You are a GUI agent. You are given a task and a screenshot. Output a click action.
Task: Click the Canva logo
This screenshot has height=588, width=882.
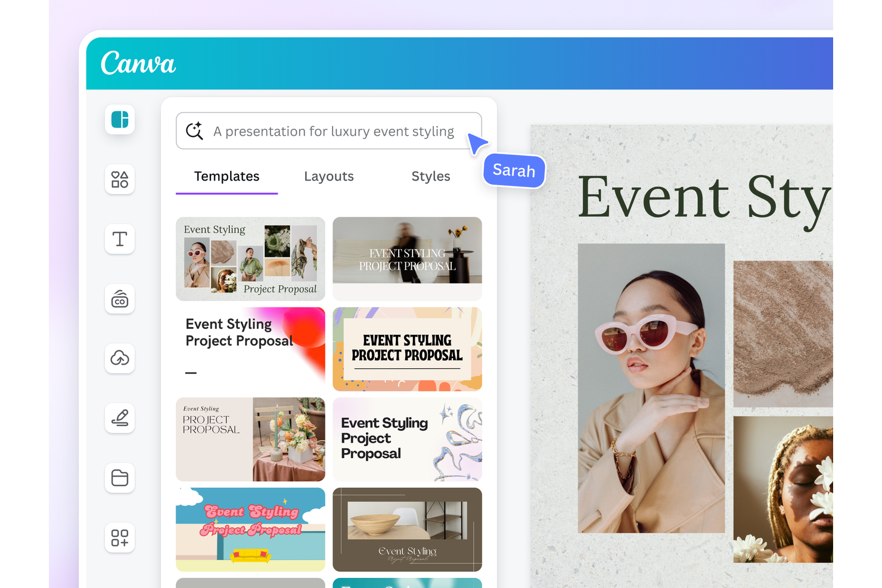point(138,64)
